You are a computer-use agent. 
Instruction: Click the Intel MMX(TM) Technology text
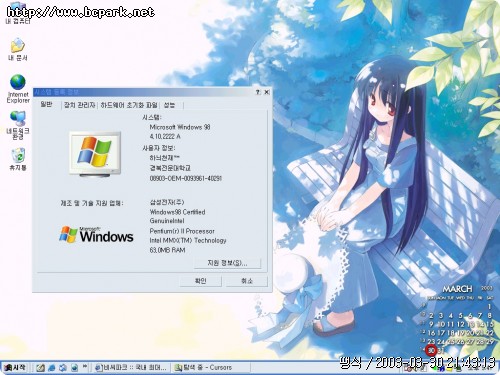(x=188, y=240)
